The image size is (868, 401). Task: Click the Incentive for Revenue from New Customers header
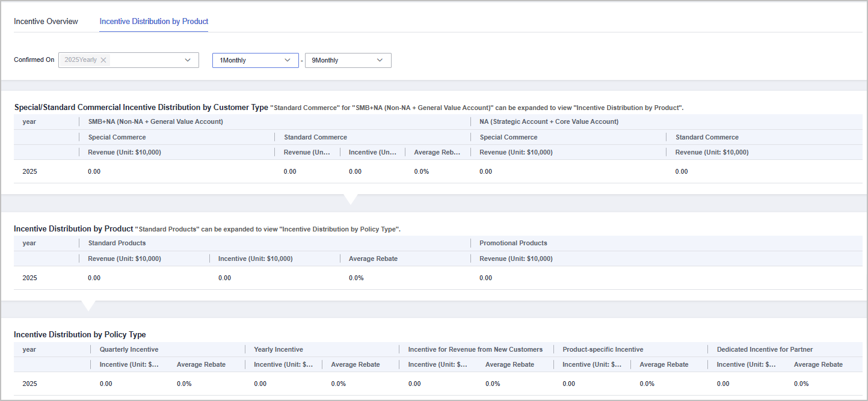click(x=475, y=350)
